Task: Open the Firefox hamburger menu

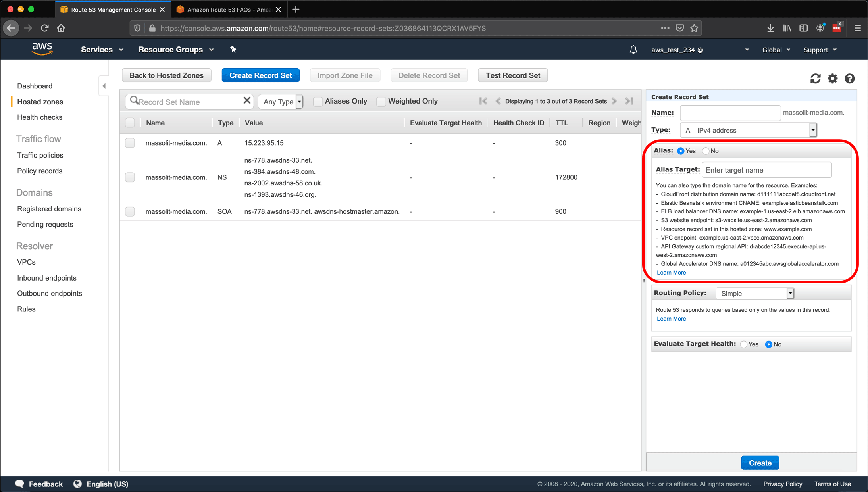Action: pos(858,28)
